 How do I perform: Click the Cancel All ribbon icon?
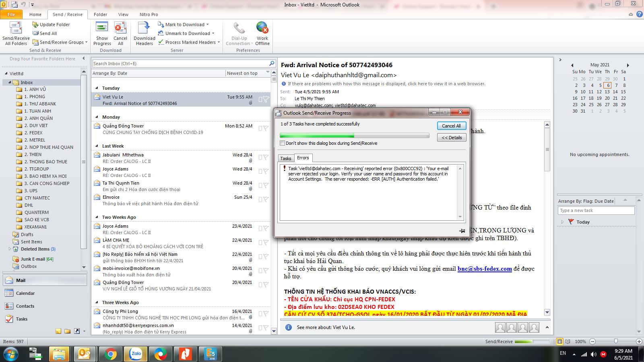[x=120, y=33]
